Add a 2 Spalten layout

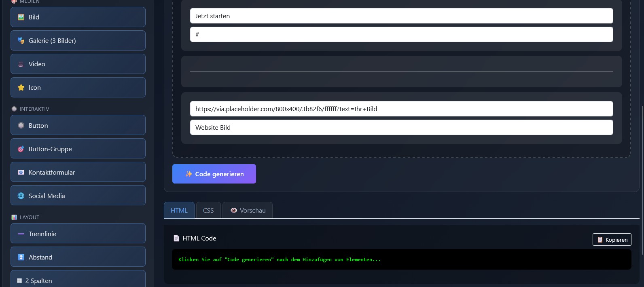click(x=78, y=280)
